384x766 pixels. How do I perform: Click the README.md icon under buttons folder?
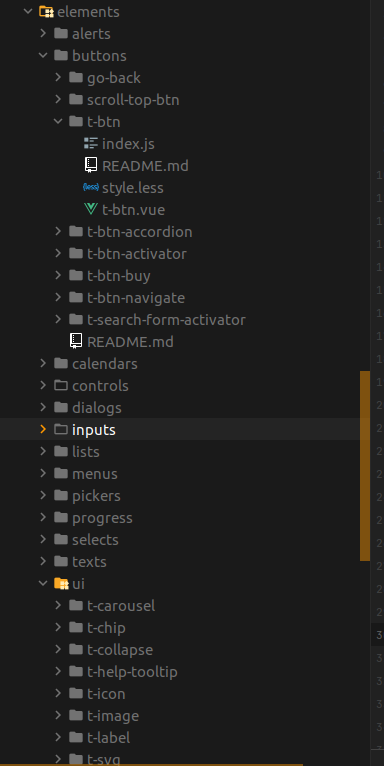click(x=76, y=341)
